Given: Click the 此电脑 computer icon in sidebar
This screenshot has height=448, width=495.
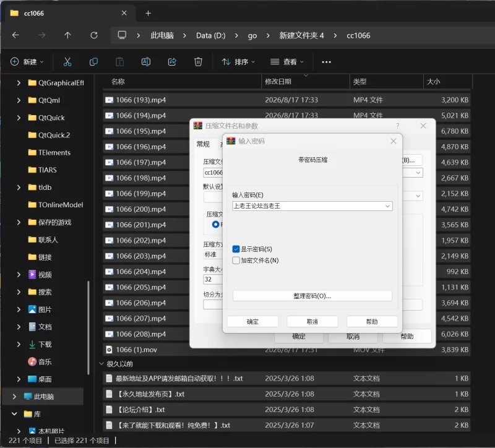Looking at the screenshot, I should coord(28,396).
